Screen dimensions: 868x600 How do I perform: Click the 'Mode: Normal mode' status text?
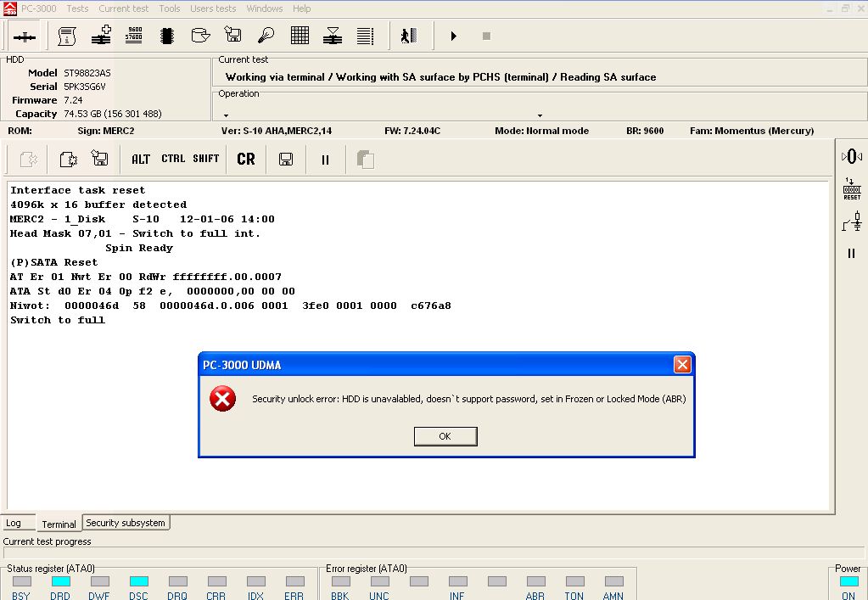[542, 132]
